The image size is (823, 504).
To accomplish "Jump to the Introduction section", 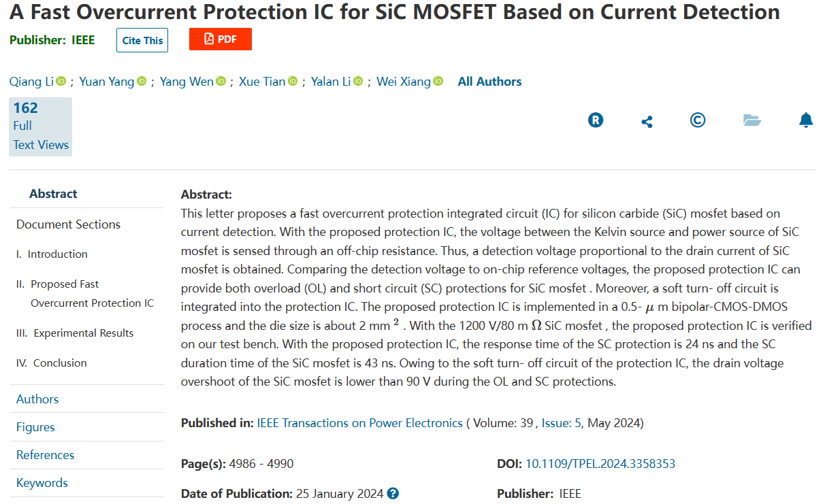I will pyautogui.click(x=57, y=254).
